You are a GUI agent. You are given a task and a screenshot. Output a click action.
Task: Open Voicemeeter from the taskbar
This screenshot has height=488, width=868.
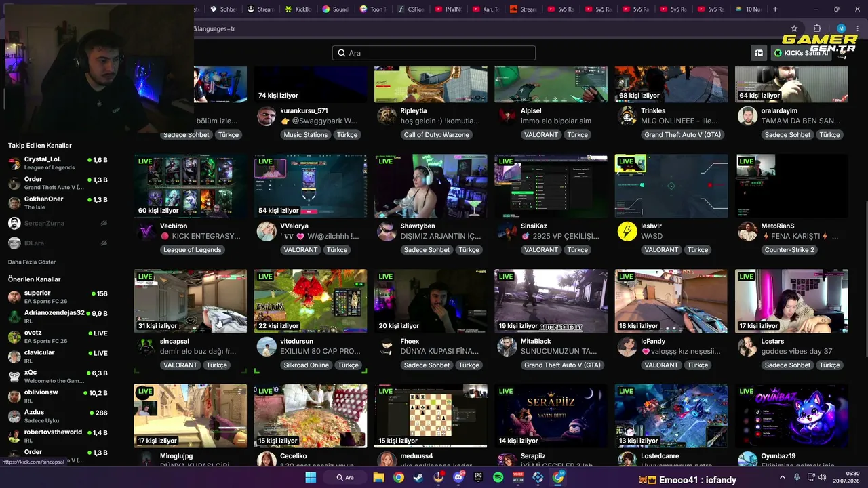[518, 477]
